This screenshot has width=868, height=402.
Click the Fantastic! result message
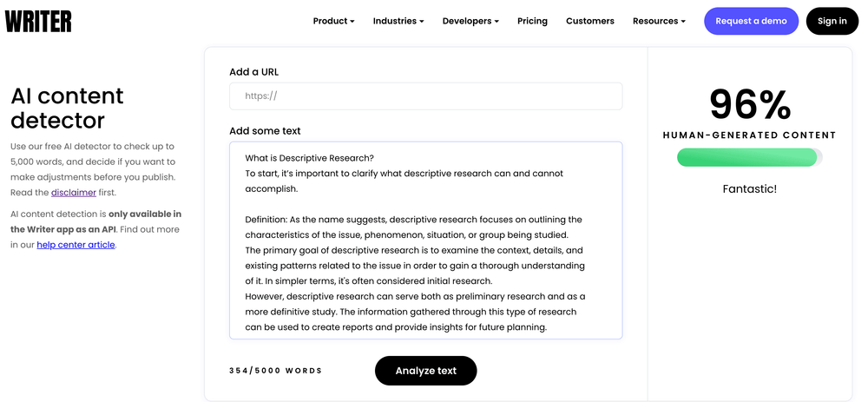750,188
